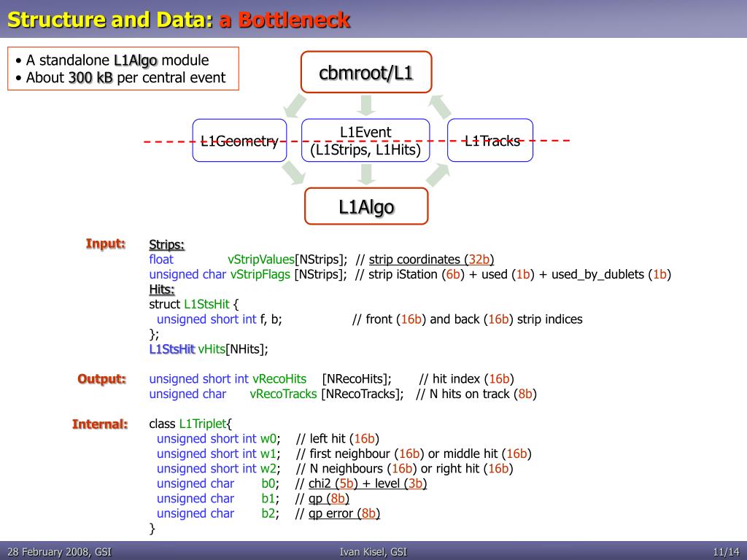Click the L1Event (L1Strips, L1Hits) box
747x560 pixels.
coord(365,141)
